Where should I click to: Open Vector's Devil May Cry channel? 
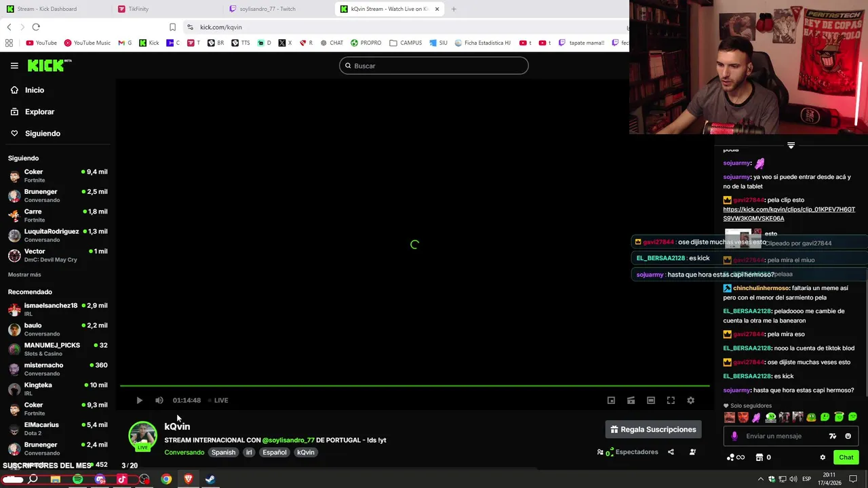(x=58, y=255)
